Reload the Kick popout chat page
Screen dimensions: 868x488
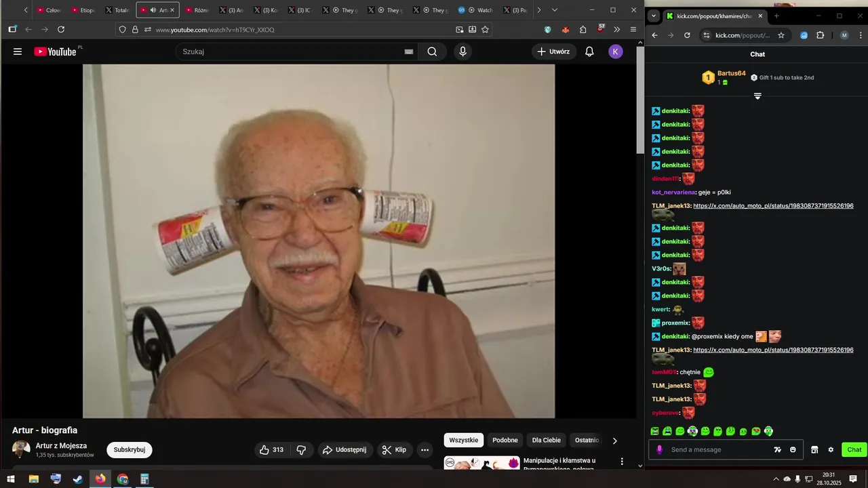(x=687, y=35)
